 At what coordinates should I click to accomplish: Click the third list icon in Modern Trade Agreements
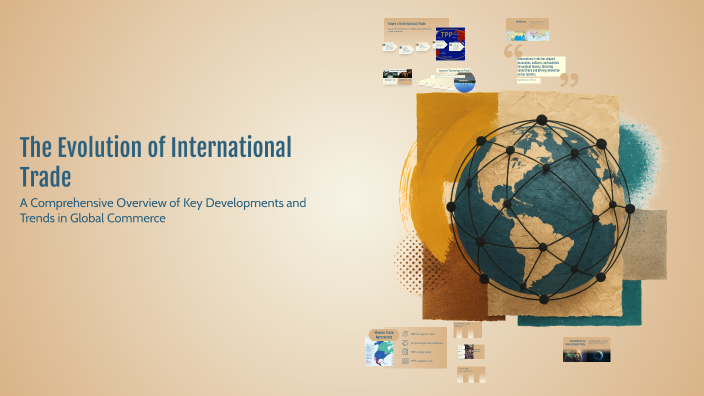point(405,352)
